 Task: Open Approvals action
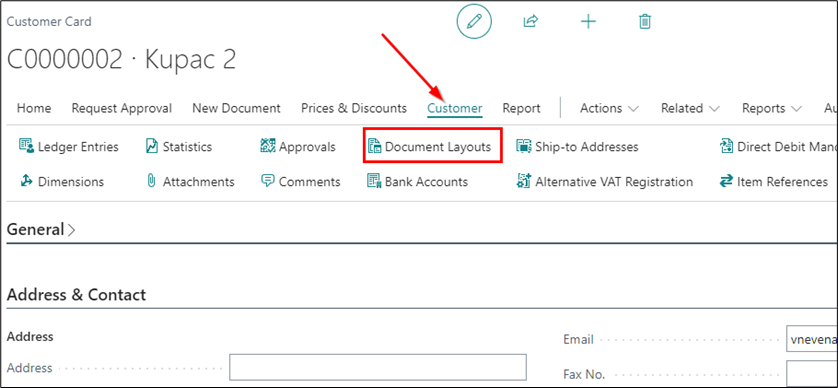click(x=298, y=146)
